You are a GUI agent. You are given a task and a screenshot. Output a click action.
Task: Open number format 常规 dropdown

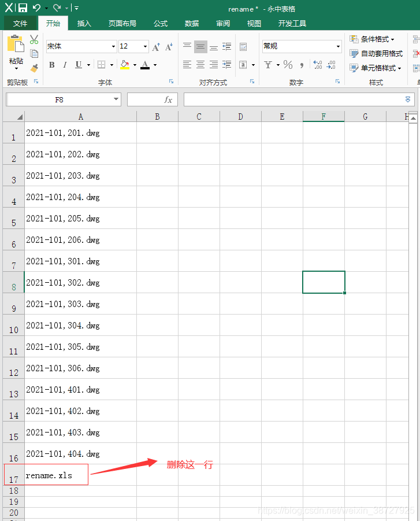339,46
